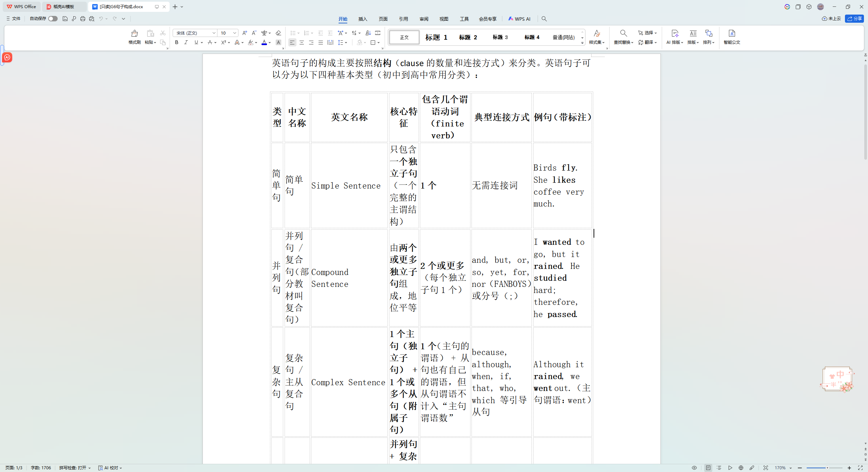Viewport: 868px width, 472px height.
Task: Increase font size with A+ icon
Action: [245, 33]
